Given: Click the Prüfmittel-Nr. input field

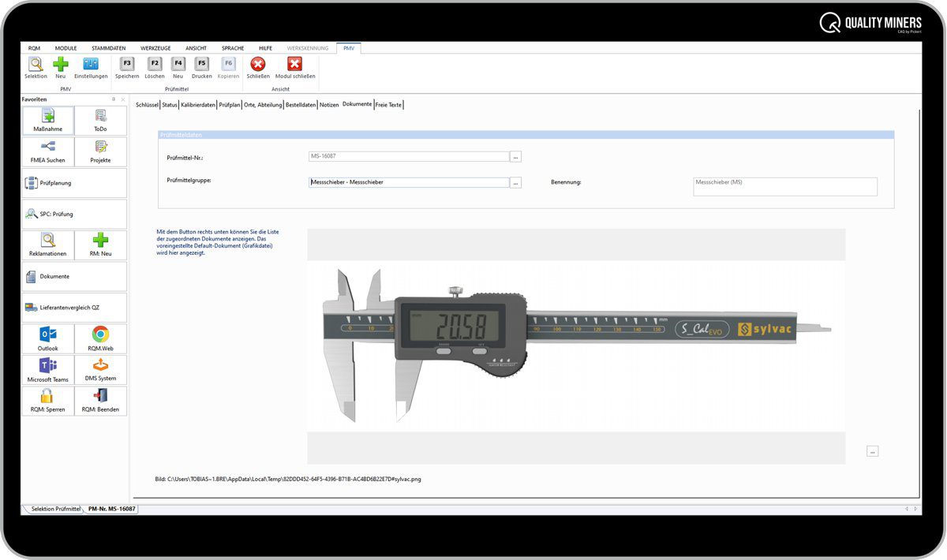Looking at the screenshot, I should coord(409,156).
